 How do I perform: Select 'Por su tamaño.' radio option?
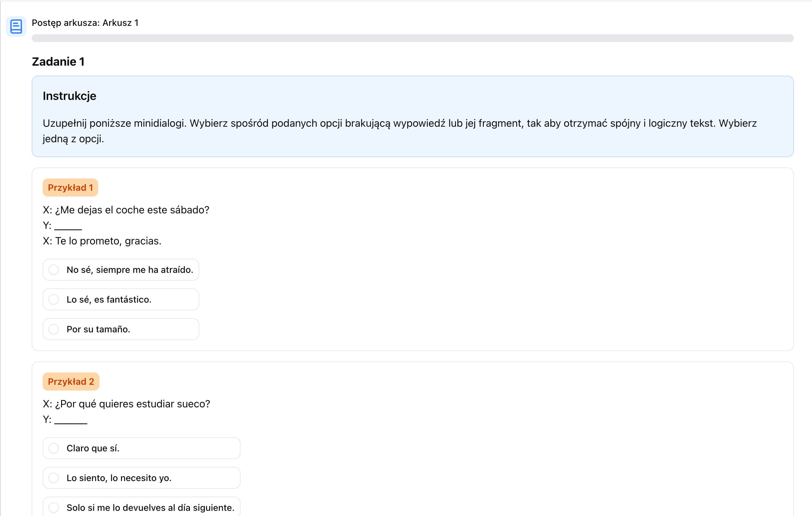(54, 329)
